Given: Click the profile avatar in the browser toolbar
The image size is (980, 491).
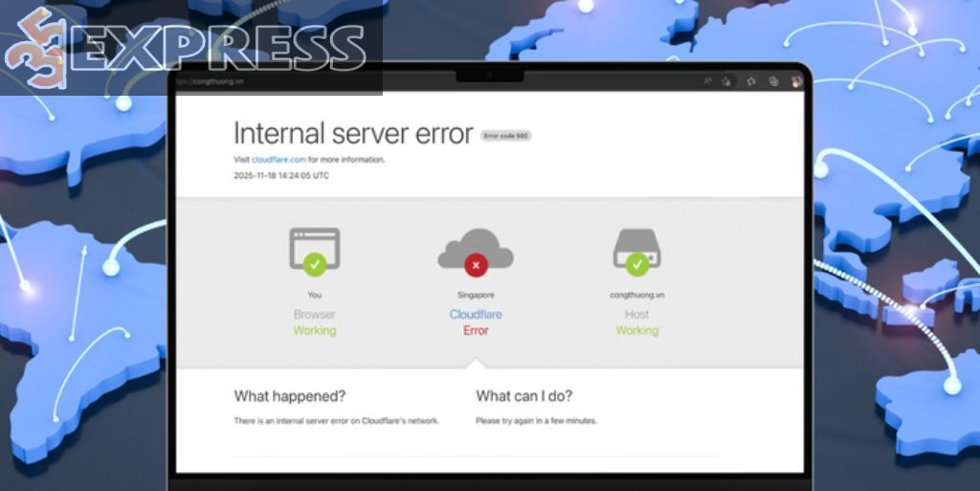Looking at the screenshot, I should [796, 81].
